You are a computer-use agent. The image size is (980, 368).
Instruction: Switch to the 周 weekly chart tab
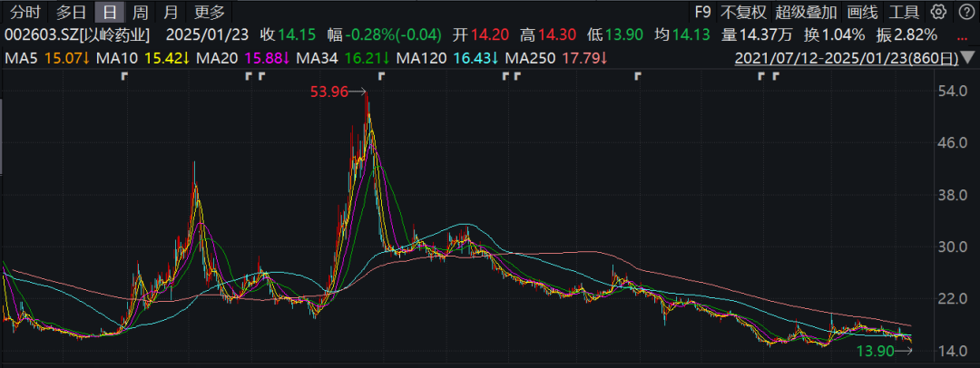click(x=140, y=12)
